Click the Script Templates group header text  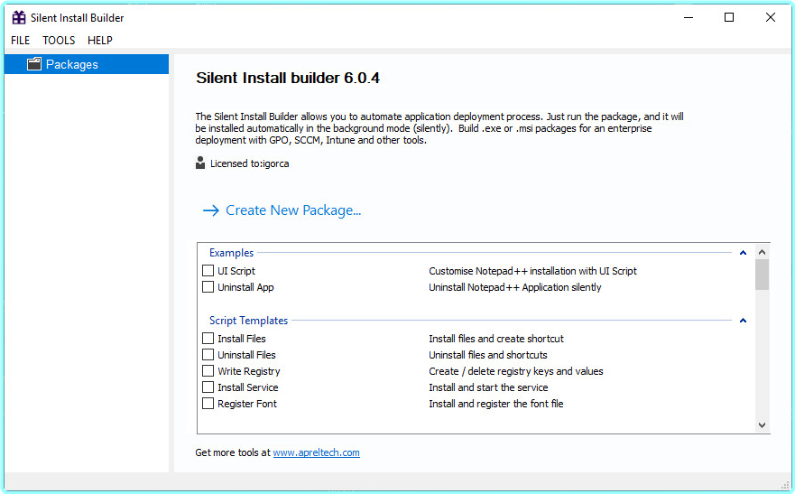(248, 320)
